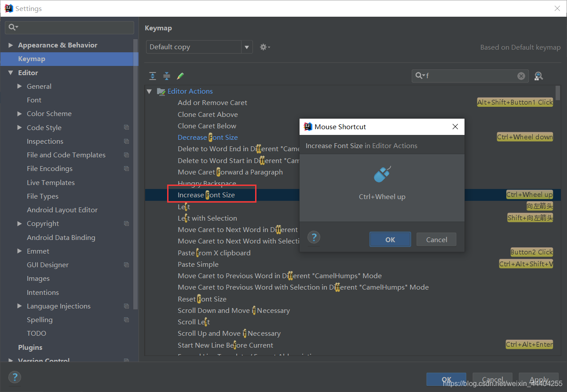Select Start New Line Before Current action
This screenshot has height=392, width=567.
tap(225, 345)
